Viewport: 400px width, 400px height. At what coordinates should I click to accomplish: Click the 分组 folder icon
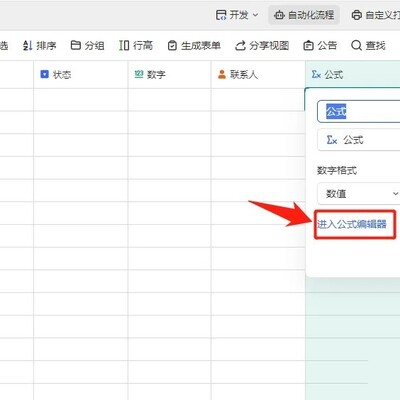click(x=76, y=45)
